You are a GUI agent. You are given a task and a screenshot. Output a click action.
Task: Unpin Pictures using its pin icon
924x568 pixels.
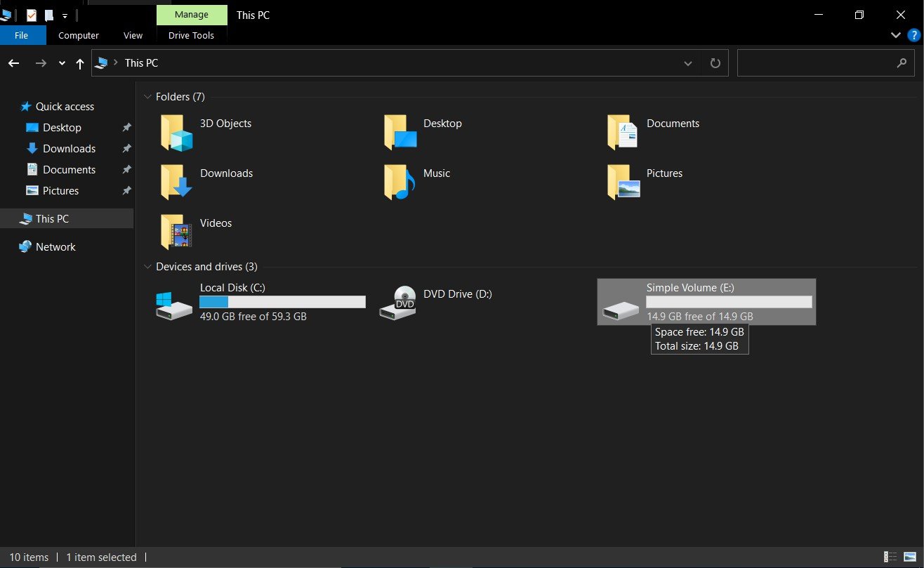click(x=126, y=191)
